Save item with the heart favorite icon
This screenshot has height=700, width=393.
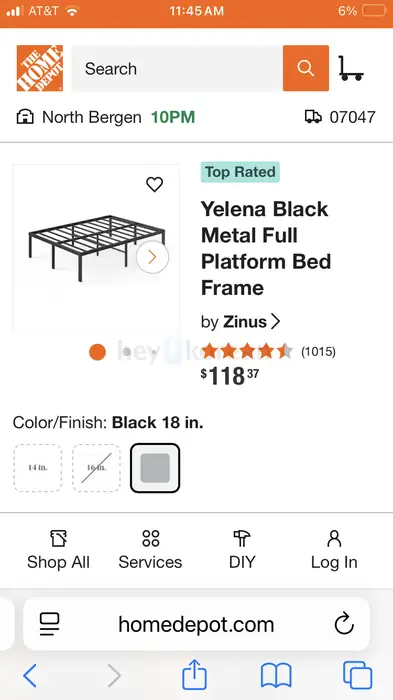click(155, 184)
